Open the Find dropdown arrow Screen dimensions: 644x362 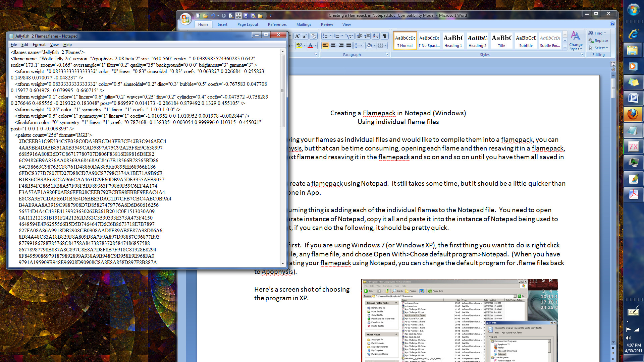[605, 33]
